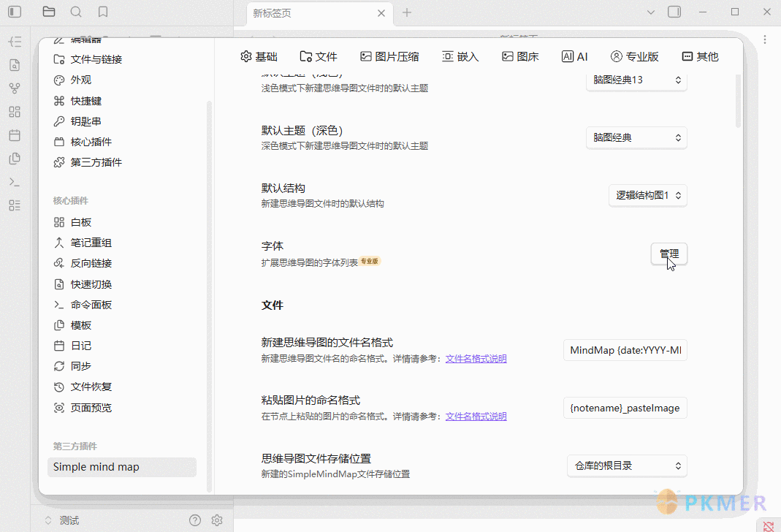Click the 管理 fonts button
Viewport: 781px width, 532px height.
click(x=669, y=254)
